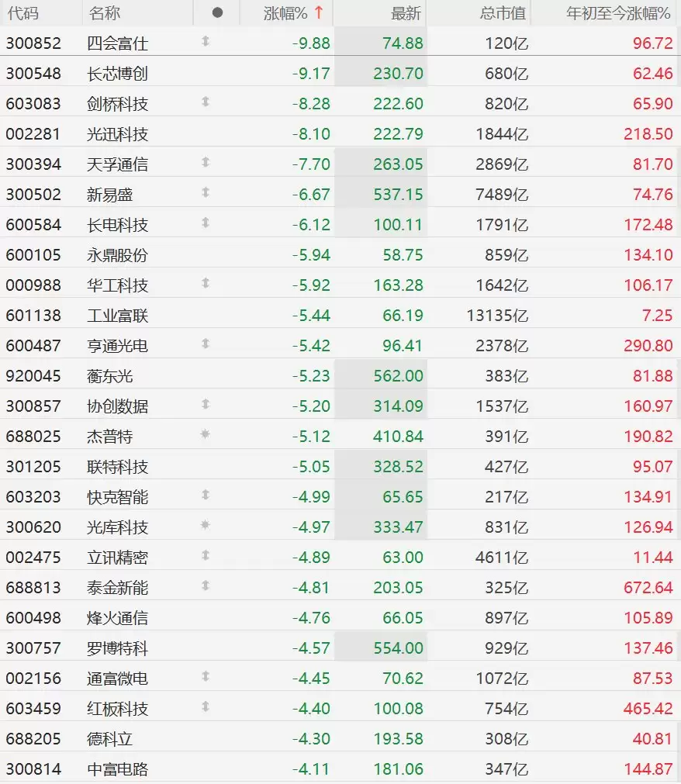Image resolution: width=681 pixels, height=784 pixels.
Task: Click the marker icon in the 立讯精密 row
Action: (x=206, y=555)
